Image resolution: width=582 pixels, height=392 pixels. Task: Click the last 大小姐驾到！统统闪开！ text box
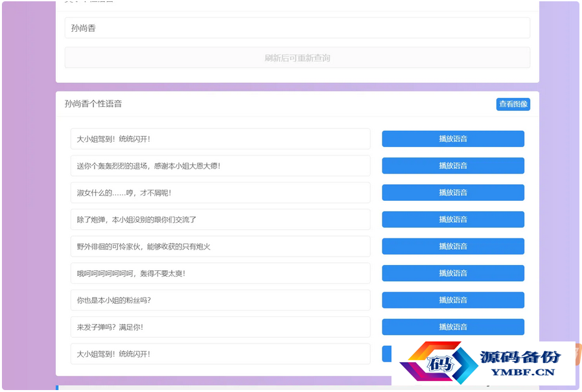coord(220,354)
